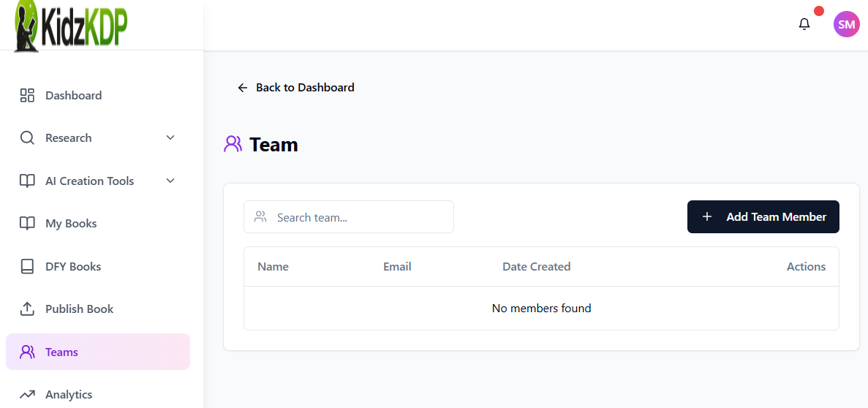Click the Name column header

(x=273, y=267)
